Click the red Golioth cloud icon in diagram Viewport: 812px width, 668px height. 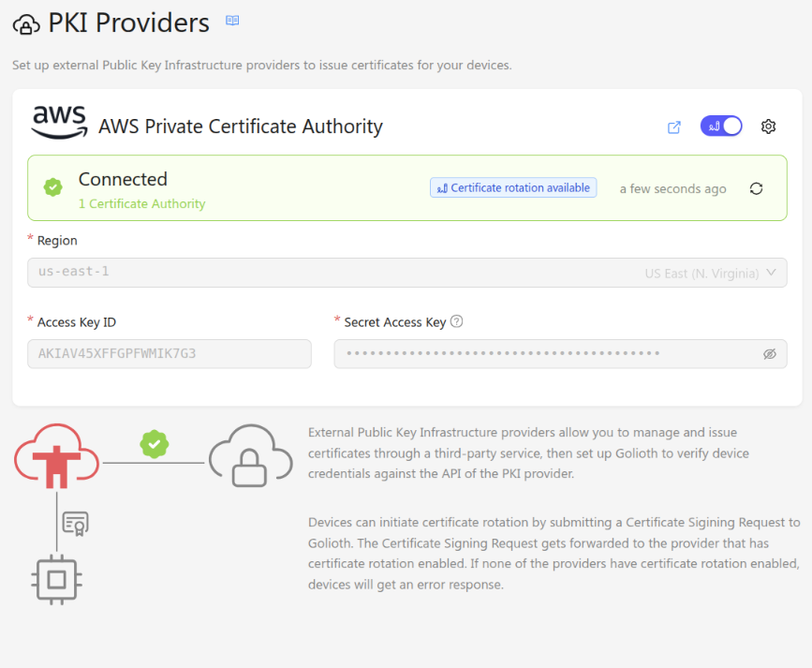pyautogui.click(x=57, y=457)
